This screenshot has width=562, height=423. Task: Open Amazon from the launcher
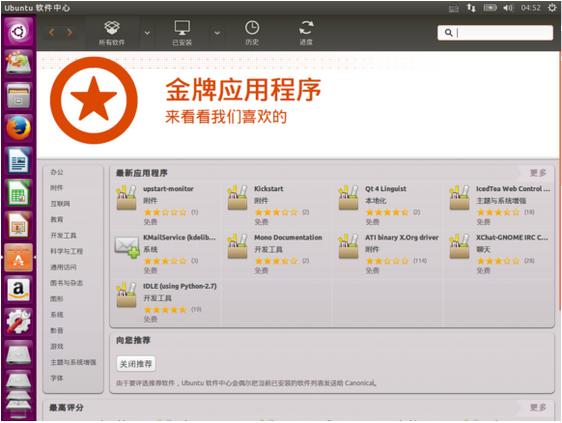(19, 290)
